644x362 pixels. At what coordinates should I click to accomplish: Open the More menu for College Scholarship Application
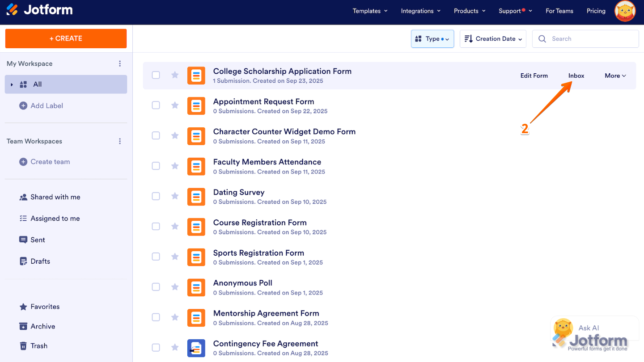615,76
